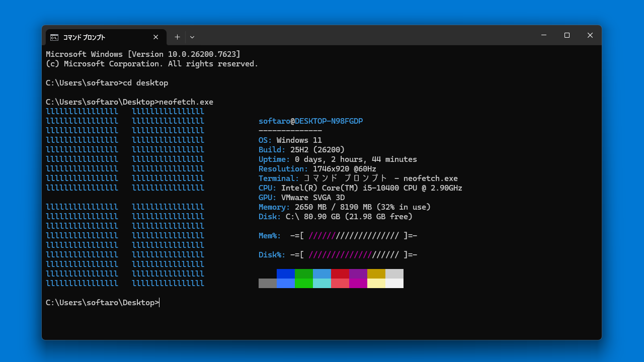Open a new tab with the plus button
The image size is (644, 362).
point(177,37)
